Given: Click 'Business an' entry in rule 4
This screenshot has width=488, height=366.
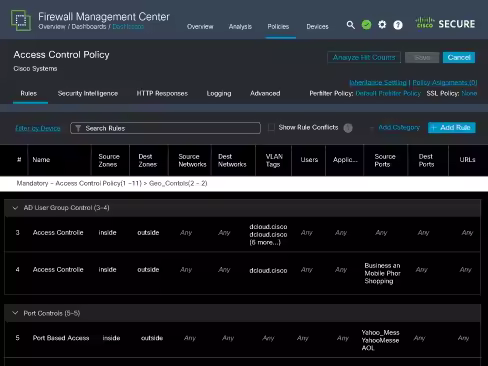Looking at the screenshot, I should [382, 266].
